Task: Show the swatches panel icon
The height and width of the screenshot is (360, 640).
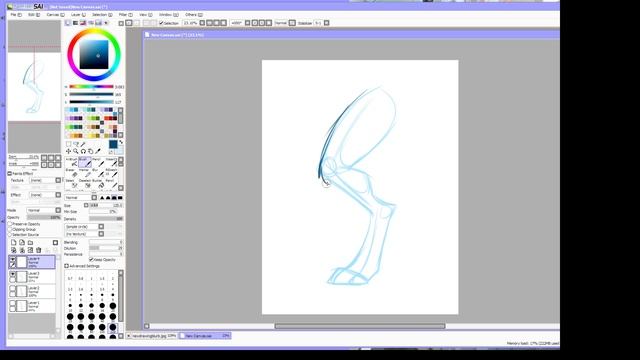Action: tap(98, 23)
